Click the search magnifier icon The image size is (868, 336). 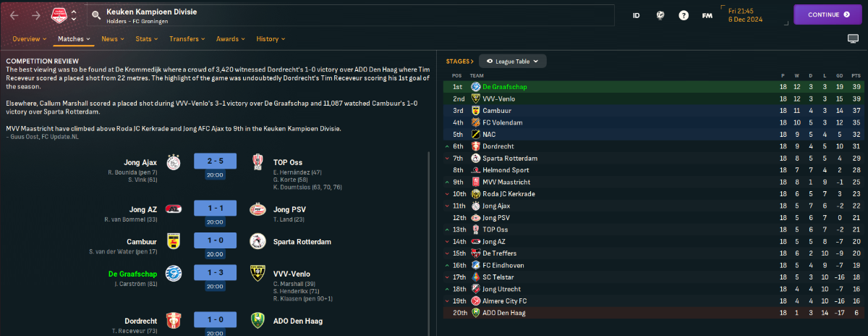(96, 15)
